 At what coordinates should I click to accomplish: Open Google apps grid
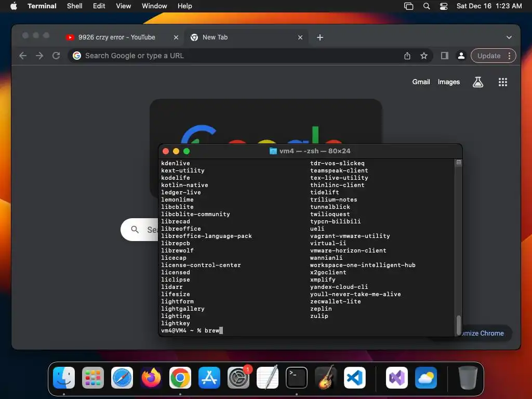coord(503,82)
